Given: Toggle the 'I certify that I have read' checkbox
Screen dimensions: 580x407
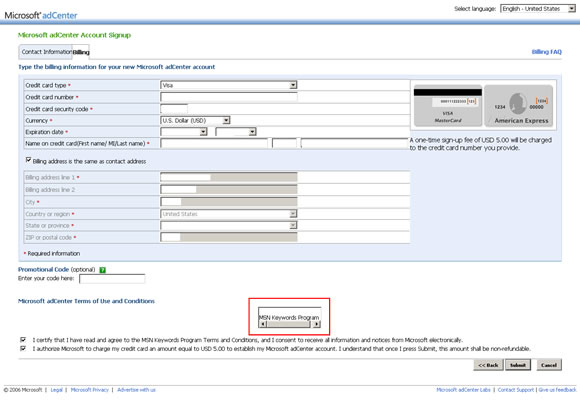Looking at the screenshot, I should click(x=23, y=339).
